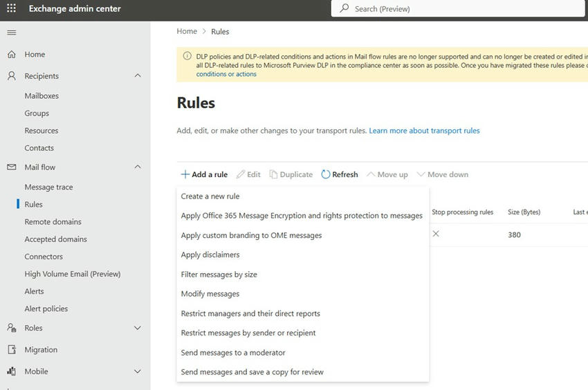
Task: Click the Add a rule button
Action: [204, 175]
